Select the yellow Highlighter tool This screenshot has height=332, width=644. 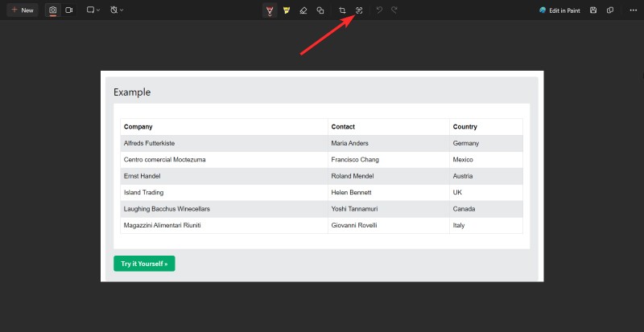pyautogui.click(x=286, y=10)
